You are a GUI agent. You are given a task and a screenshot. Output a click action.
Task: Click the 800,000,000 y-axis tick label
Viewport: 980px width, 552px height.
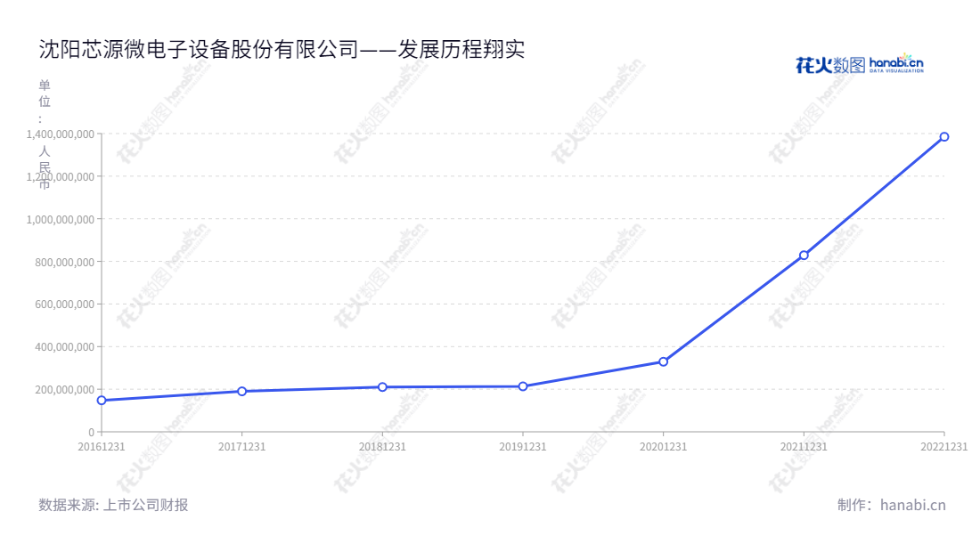[x=65, y=262]
